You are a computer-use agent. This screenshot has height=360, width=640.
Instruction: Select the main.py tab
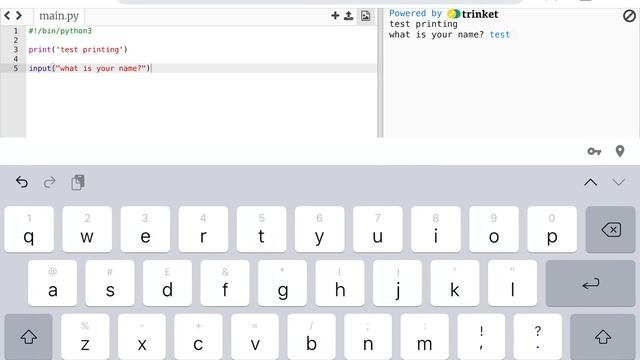point(59,16)
